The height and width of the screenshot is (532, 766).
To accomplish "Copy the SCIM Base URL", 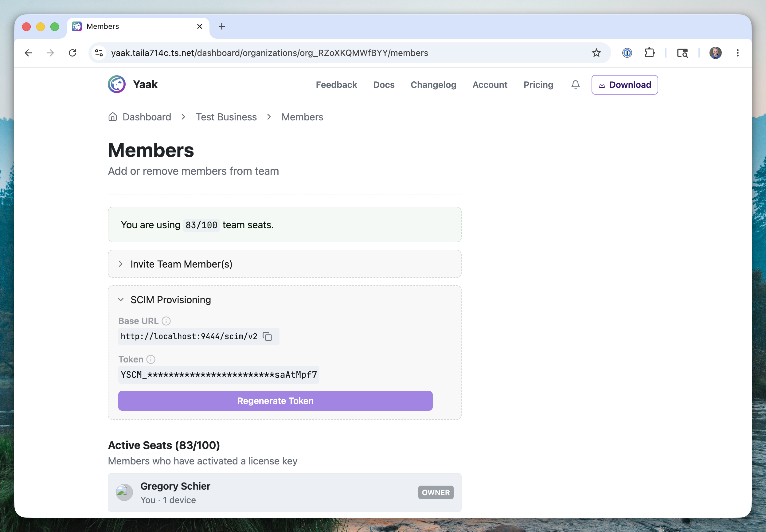I will click(x=267, y=336).
